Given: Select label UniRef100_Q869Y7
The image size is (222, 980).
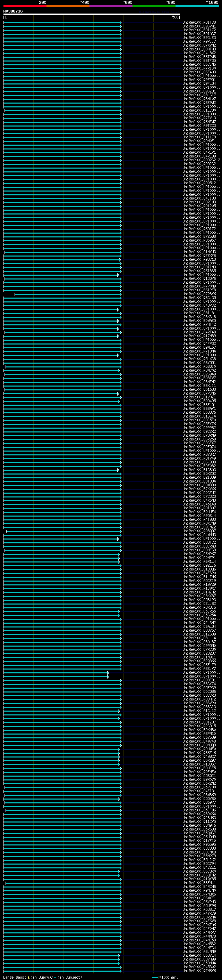Looking at the screenshot, I should pos(199,803).
